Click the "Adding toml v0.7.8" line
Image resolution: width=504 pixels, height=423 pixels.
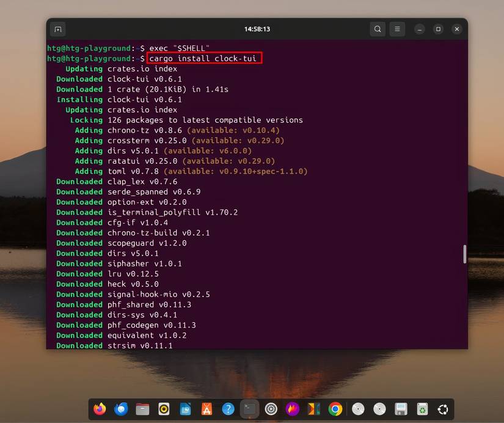(x=191, y=171)
